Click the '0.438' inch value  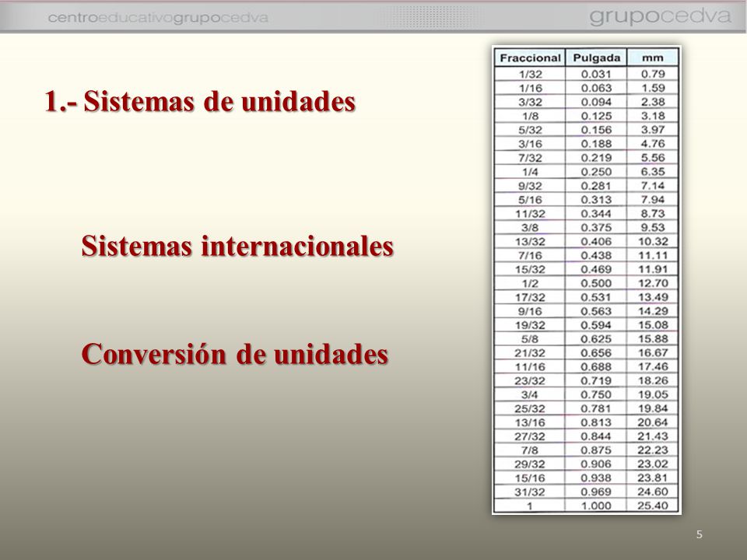[596, 256]
